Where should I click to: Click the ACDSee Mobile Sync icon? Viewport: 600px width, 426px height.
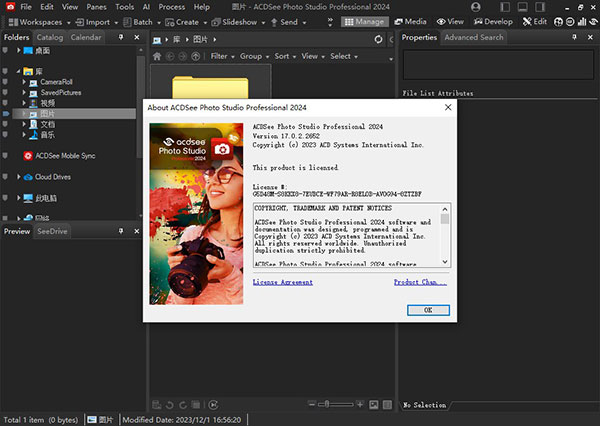28,156
